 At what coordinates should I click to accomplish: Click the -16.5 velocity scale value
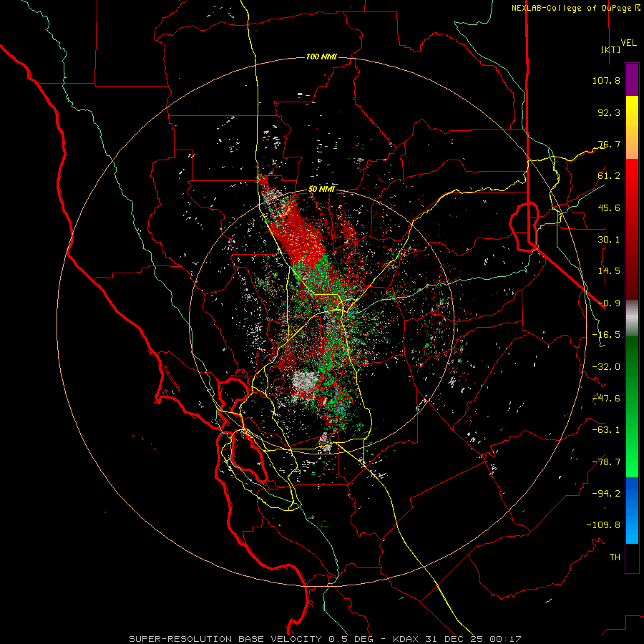click(606, 335)
